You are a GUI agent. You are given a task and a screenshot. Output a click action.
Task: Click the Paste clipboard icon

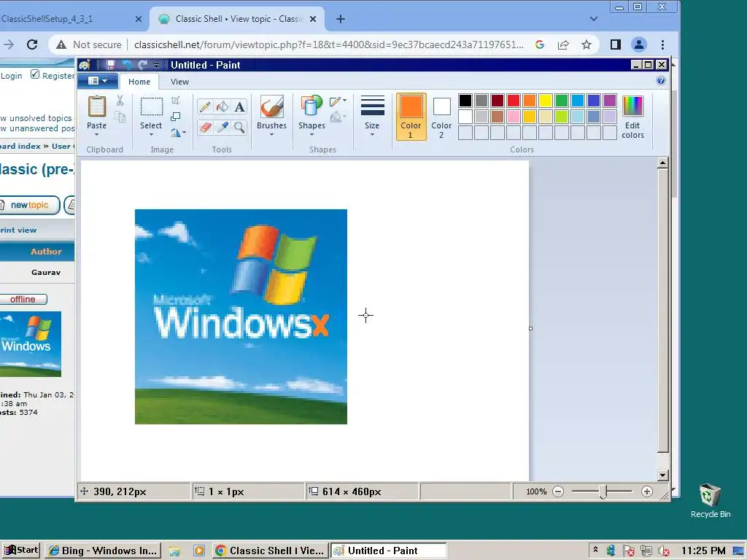(97, 106)
